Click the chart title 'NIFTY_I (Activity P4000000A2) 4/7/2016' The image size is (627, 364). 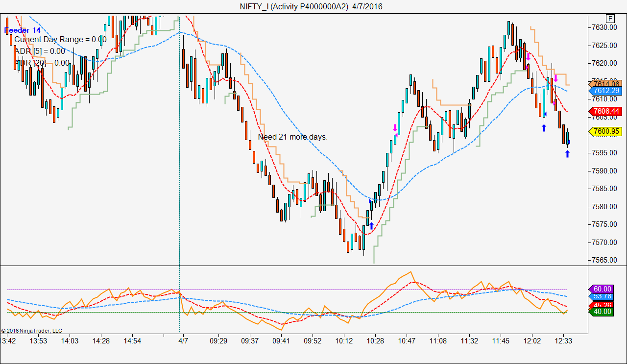(x=312, y=6)
